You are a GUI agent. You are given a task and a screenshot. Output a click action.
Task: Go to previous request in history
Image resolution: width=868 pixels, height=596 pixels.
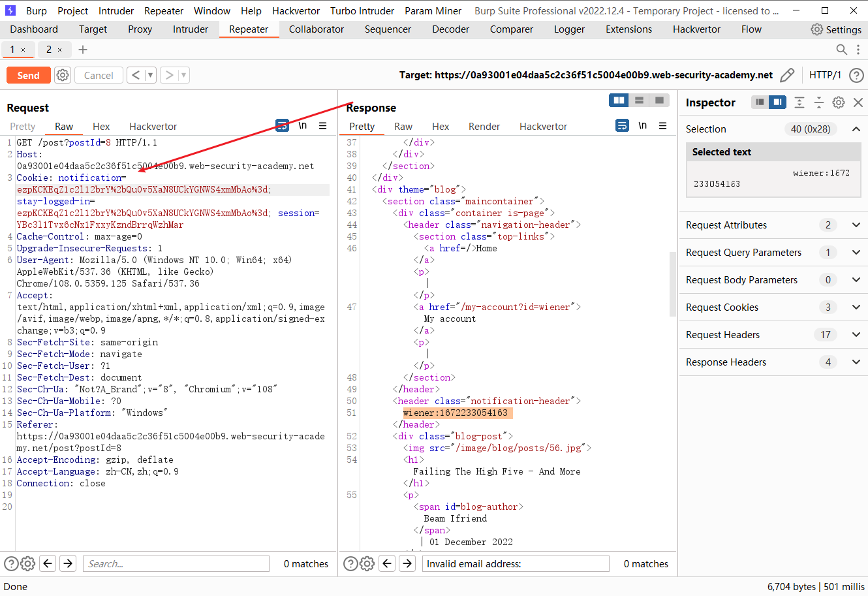coord(135,75)
